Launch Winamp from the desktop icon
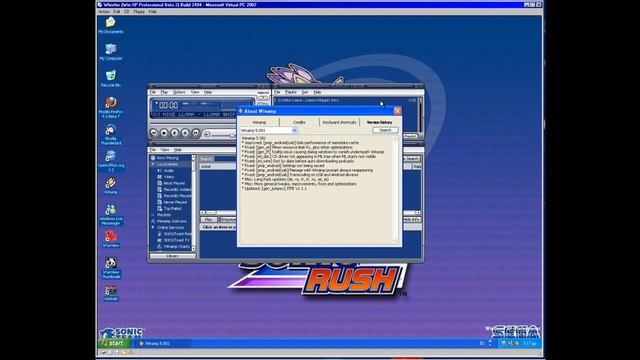Image resolution: width=640 pixels, height=360 pixels. tap(110, 186)
